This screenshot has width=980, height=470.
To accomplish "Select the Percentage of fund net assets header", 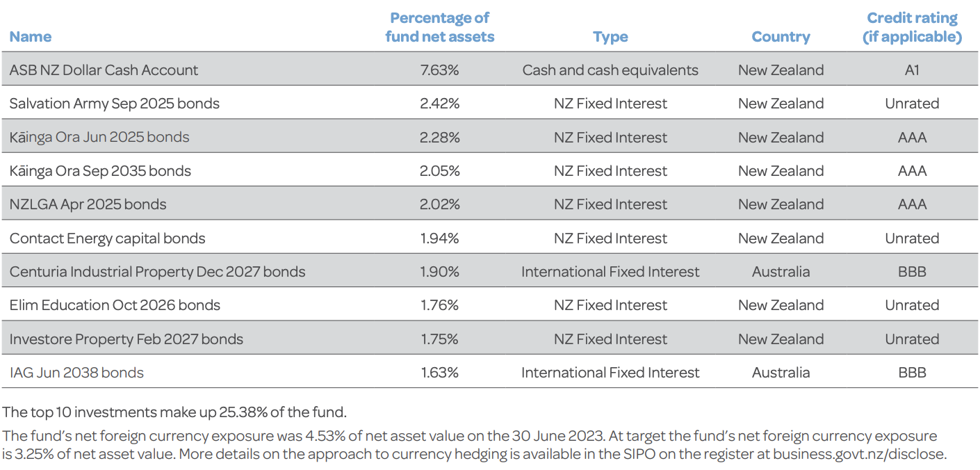I will point(439,28).
